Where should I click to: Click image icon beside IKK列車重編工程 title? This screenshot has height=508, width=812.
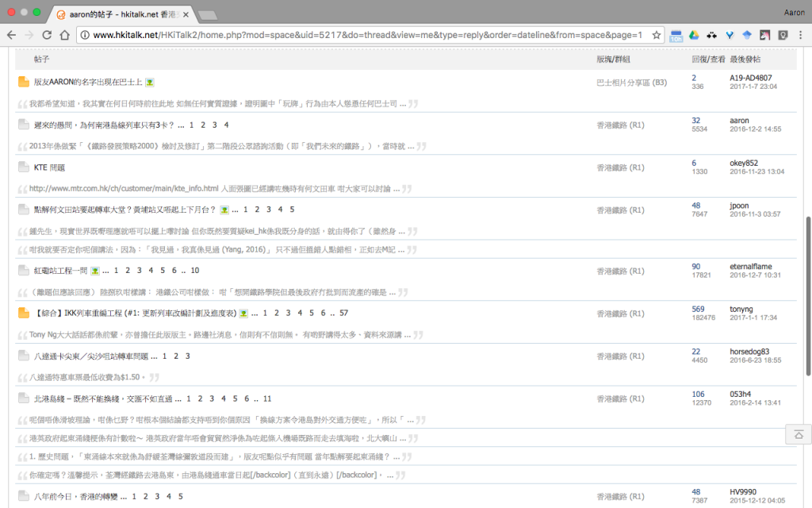click(x=243, y=314)
